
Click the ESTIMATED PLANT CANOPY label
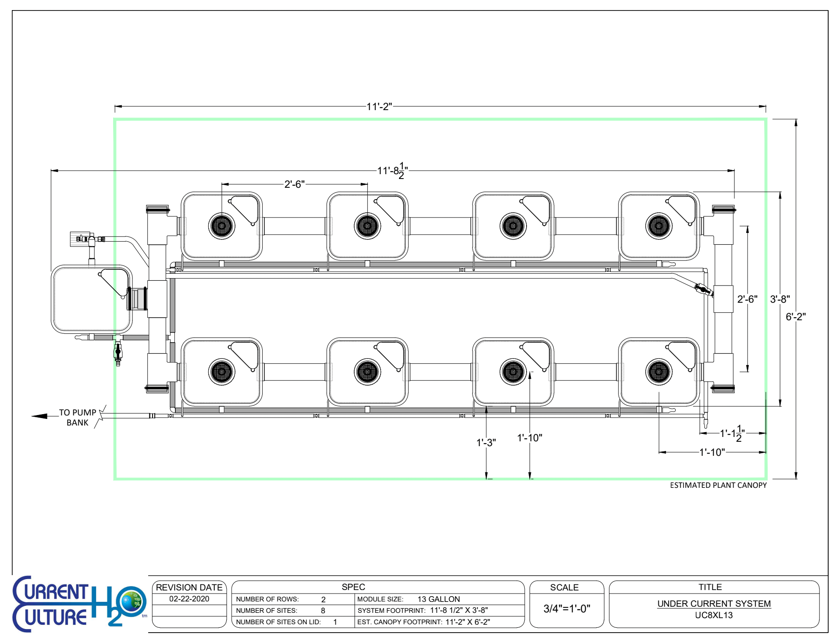[x=718, y=485]
